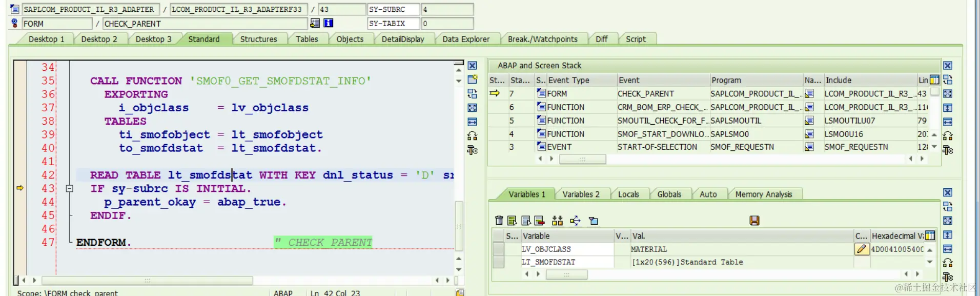Click the row selector checkbox for LT_SMOFDSTAT
This screenshot has width=980, height=296.
click(x=498, y=262)
